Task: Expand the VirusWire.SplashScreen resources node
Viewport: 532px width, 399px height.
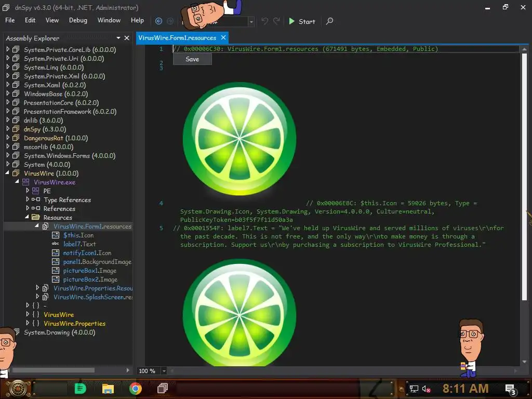Action: pos(37,296)
